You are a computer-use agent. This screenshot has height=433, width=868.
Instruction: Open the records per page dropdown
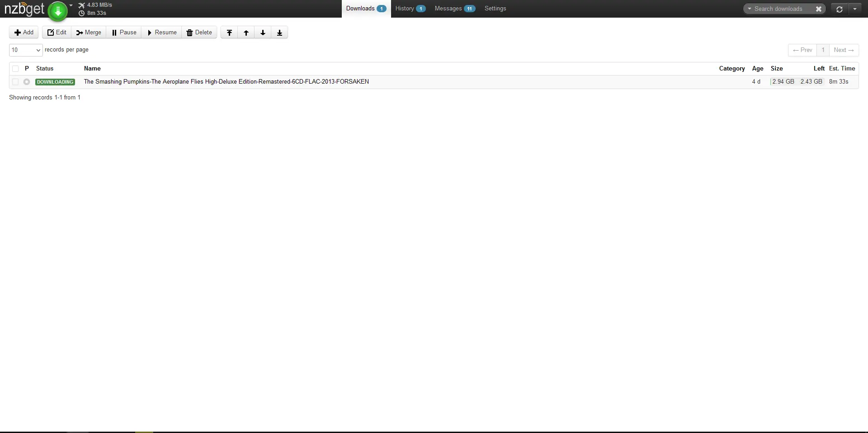pyautogui.click(x=26, y=50)
